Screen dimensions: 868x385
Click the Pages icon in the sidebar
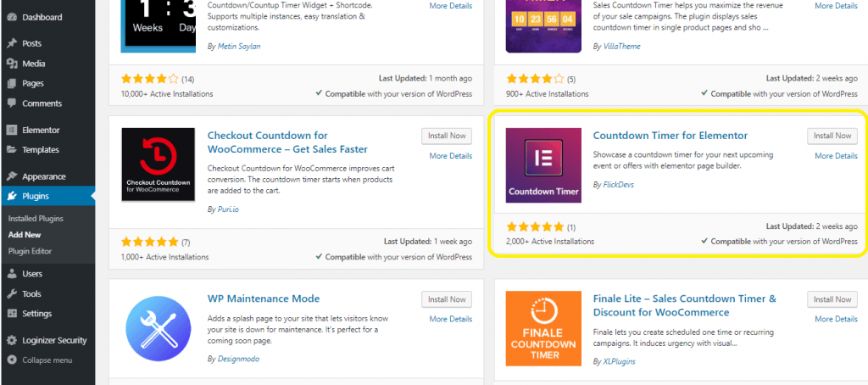point(12,84)
